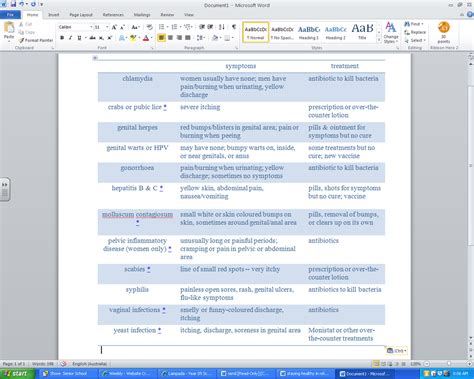Click Replace in Editing group
This screenshot has height=379, width=474.
(415, 32)
